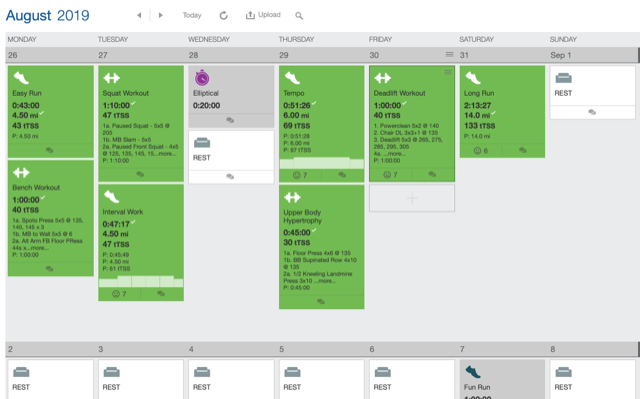Add workout with plus box on Friday
The image size is (640, 399).
[x=412, y=198]
